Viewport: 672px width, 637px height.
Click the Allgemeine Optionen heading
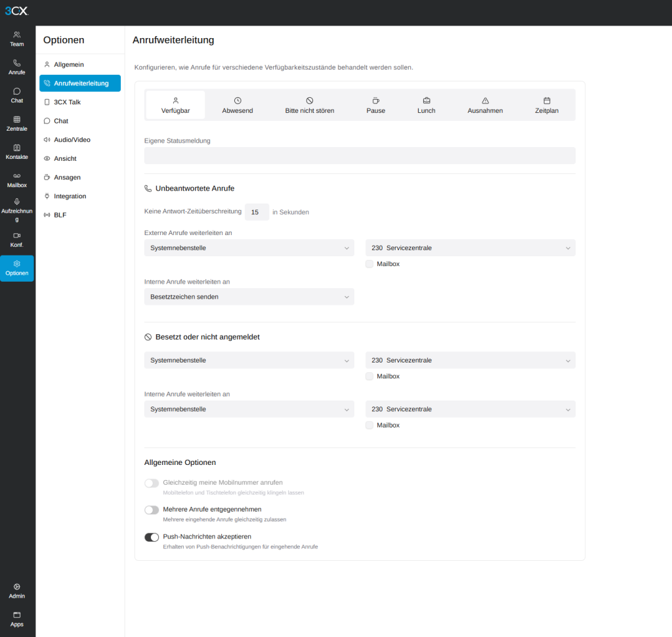[180, 462]
